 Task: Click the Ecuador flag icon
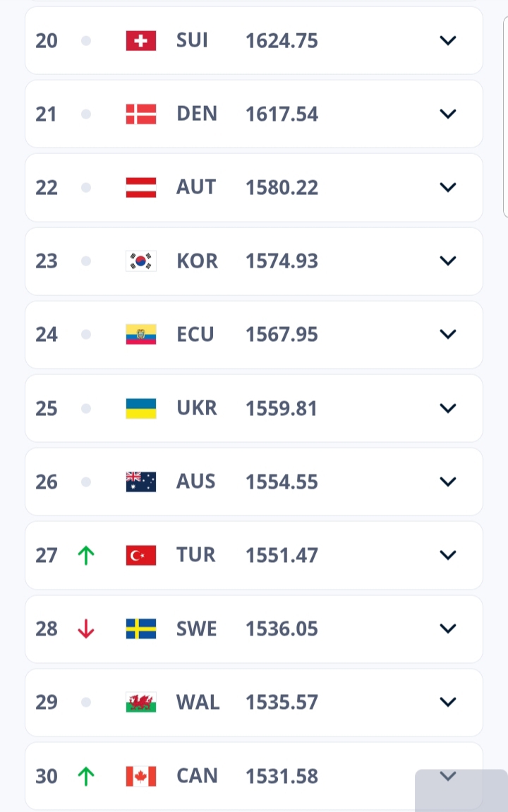point(141,335)
